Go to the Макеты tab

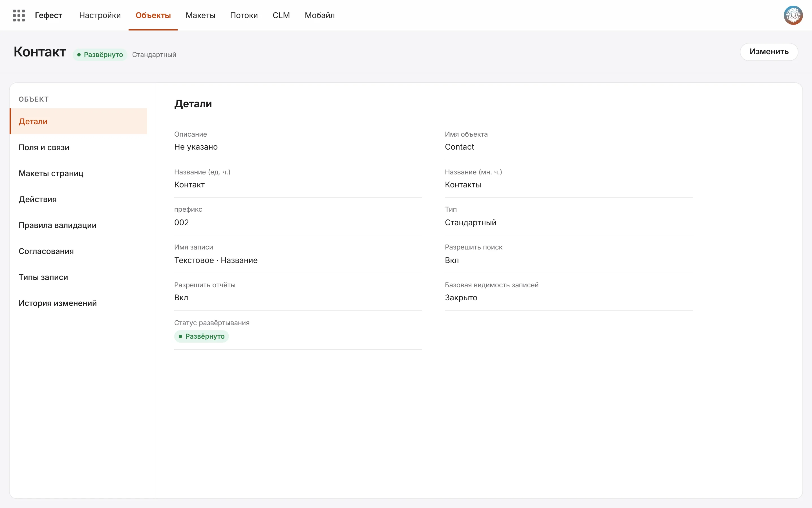coord(200,16)
